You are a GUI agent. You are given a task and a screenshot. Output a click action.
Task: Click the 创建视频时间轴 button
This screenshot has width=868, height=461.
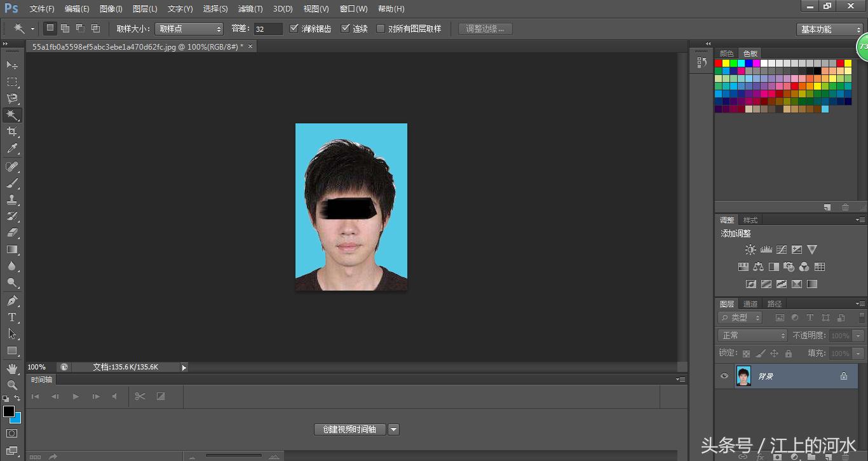349,429
